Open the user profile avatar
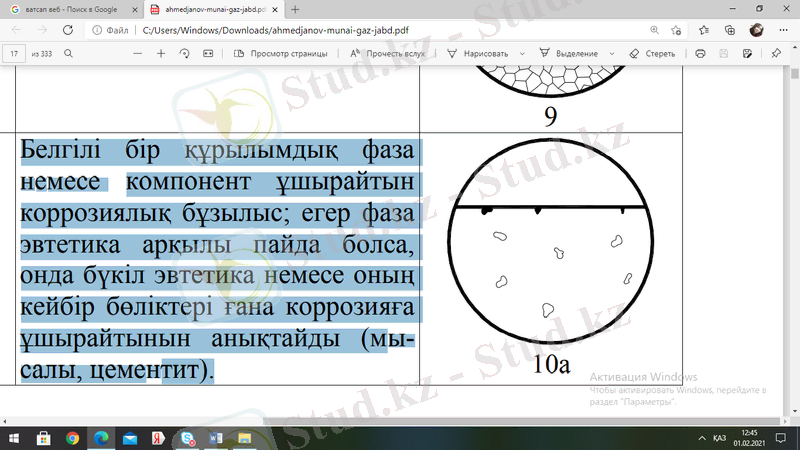This screenshot has height=450, width=800. [757, 30]
